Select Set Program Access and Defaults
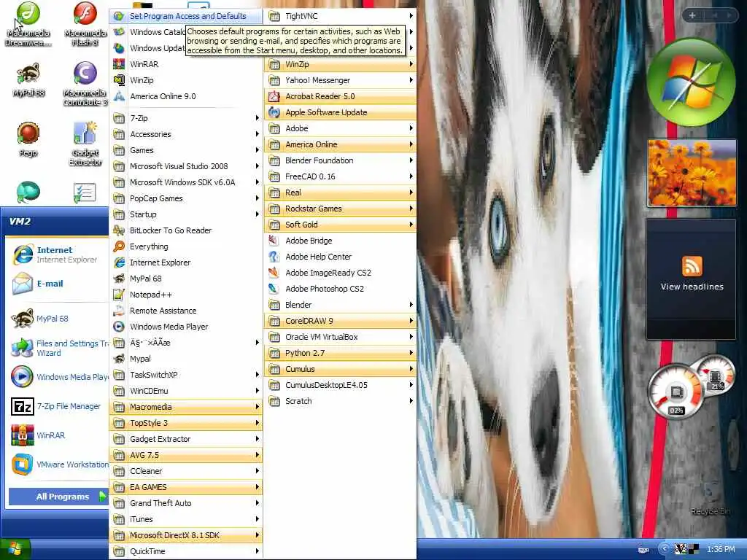The image size is (747, 560). pyautogui.click(x=186, y=16)
